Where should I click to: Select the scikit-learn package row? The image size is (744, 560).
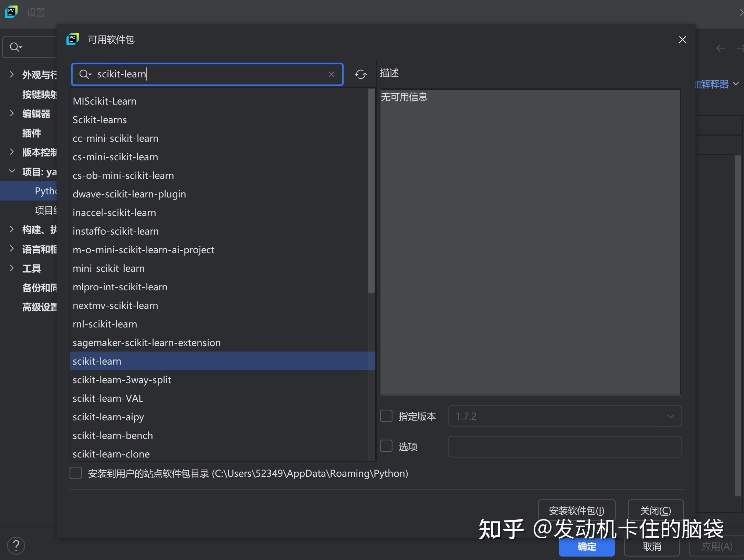tap(222, 361)
